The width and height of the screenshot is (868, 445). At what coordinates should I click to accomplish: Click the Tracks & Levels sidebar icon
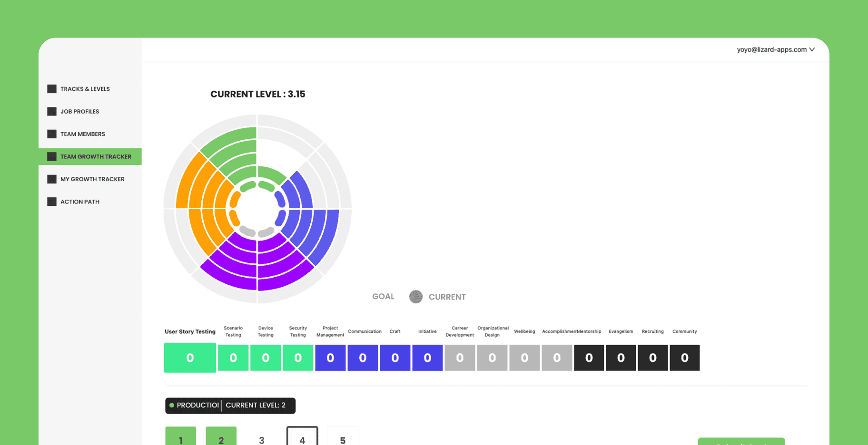click(52, 89)
